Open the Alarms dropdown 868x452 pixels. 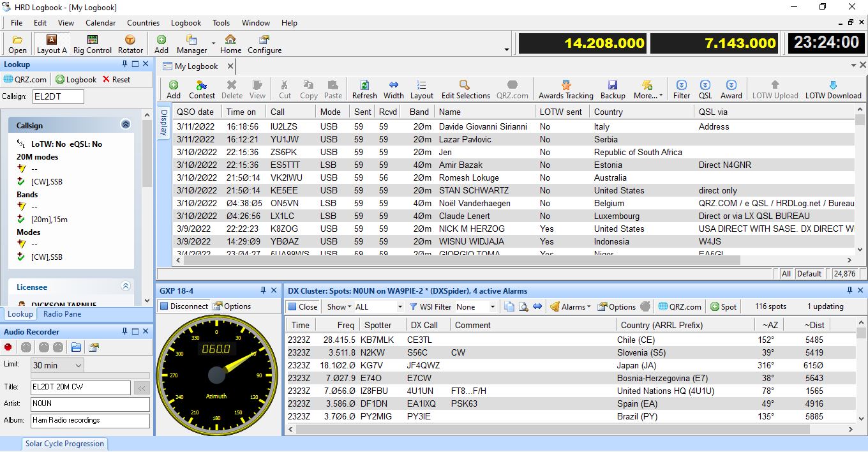click(x=570, y=306)
